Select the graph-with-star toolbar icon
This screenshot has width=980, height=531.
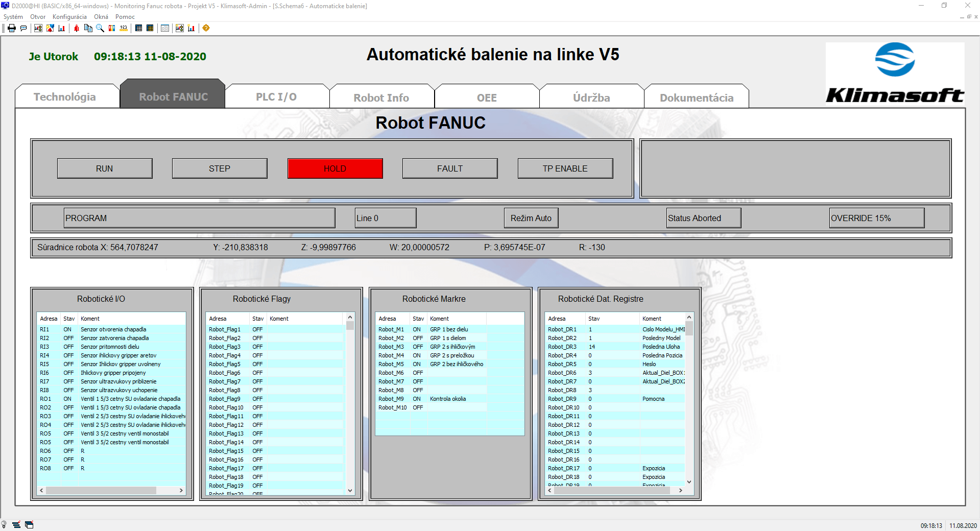coord(179,28)
